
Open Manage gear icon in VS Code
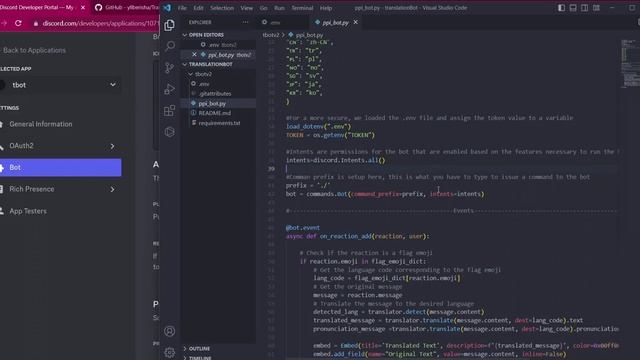coord(169,352)
